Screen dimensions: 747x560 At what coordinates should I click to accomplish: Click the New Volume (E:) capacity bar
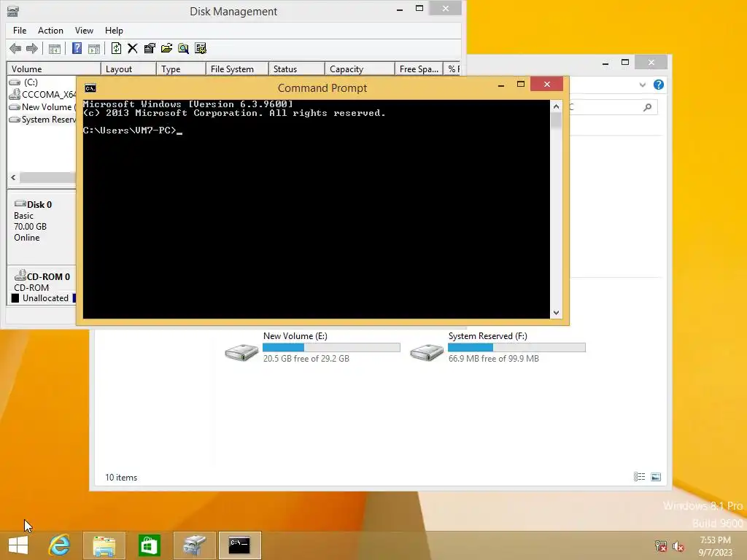pos(332,348)
